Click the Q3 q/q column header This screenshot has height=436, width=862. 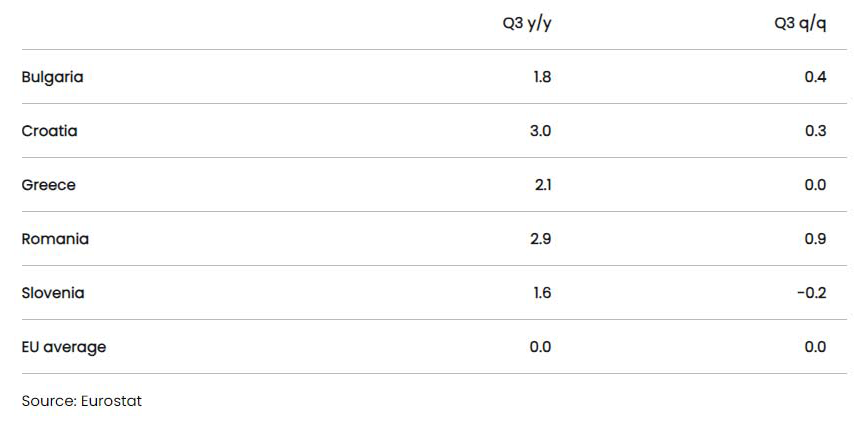click(x=800, y=24)
